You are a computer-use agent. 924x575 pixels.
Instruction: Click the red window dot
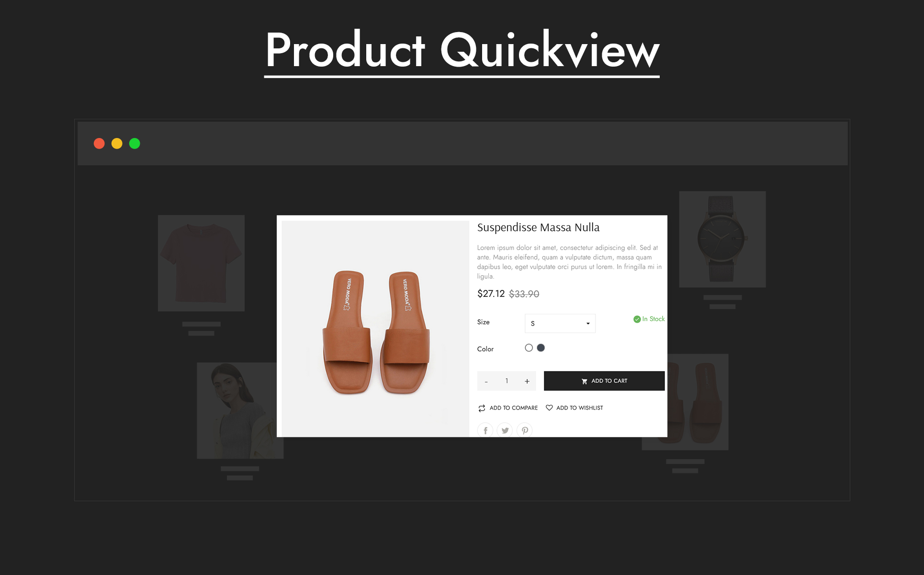[99, 144]
